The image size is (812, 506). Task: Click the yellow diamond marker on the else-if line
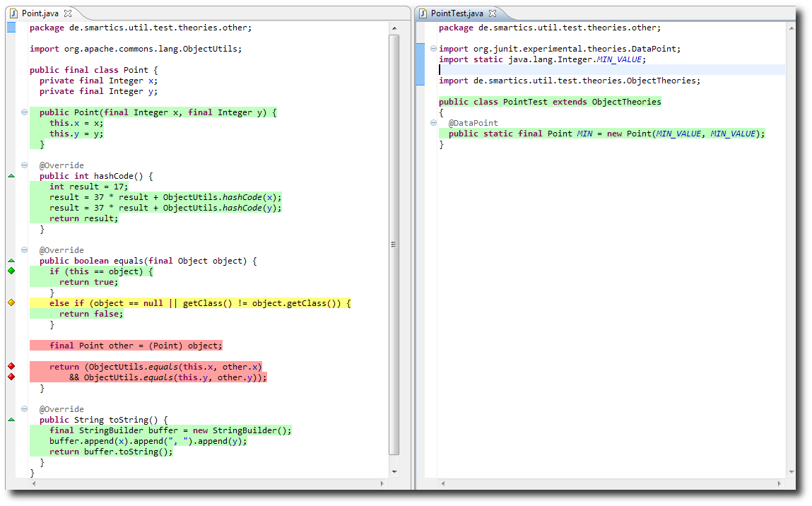click(x=11, y=303)
